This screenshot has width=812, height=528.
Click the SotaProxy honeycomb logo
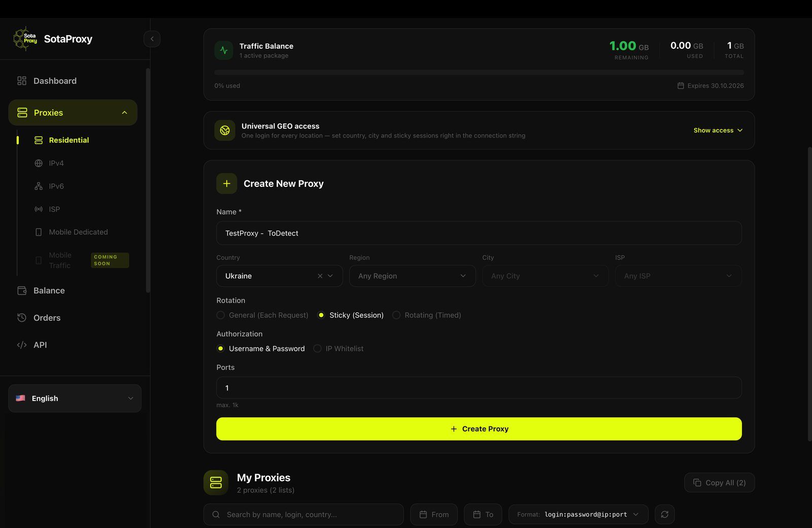pos(25,39)
